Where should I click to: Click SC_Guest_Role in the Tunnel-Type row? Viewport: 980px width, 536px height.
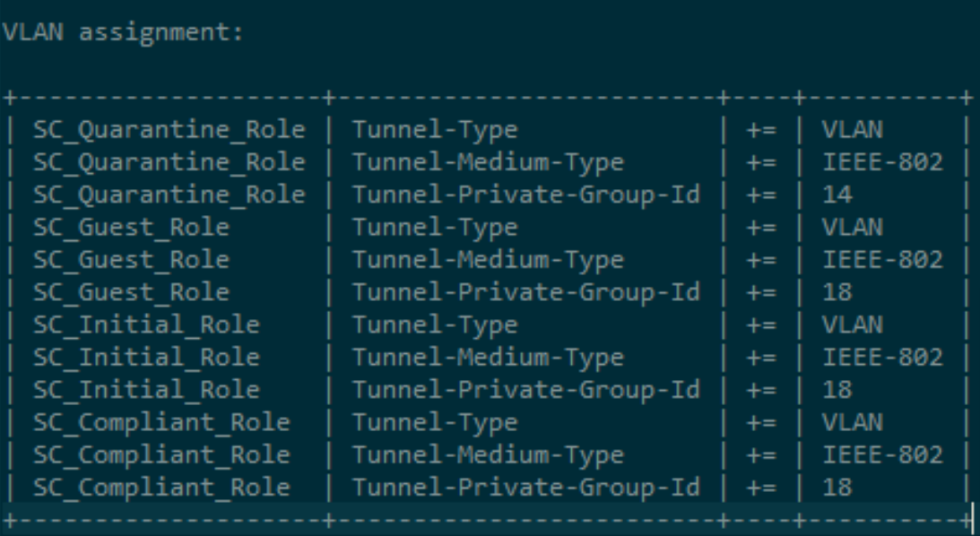pyautogui.click(x=132, y=227)
